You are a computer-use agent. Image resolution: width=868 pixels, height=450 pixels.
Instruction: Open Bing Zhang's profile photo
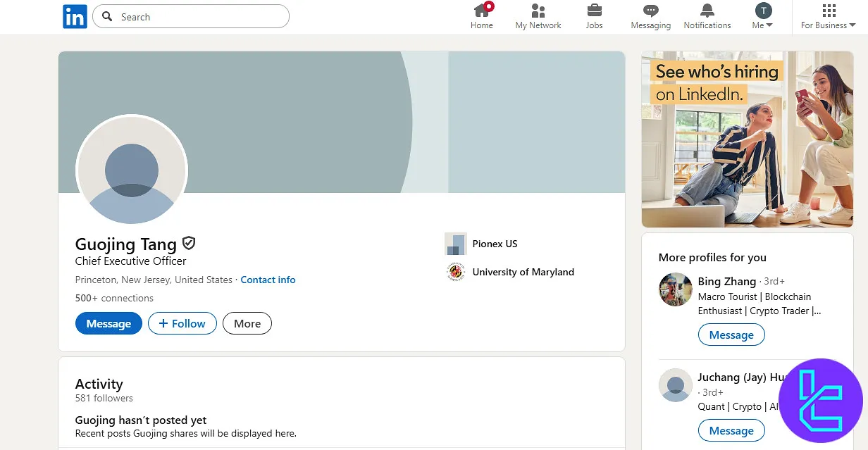click(x=675, y=289)
